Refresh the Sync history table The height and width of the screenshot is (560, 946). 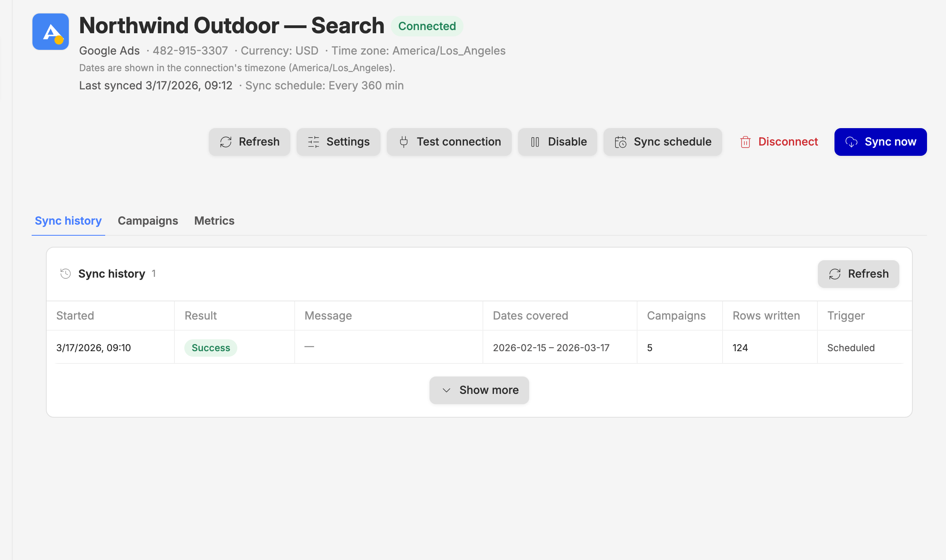[x=858, y=274]
